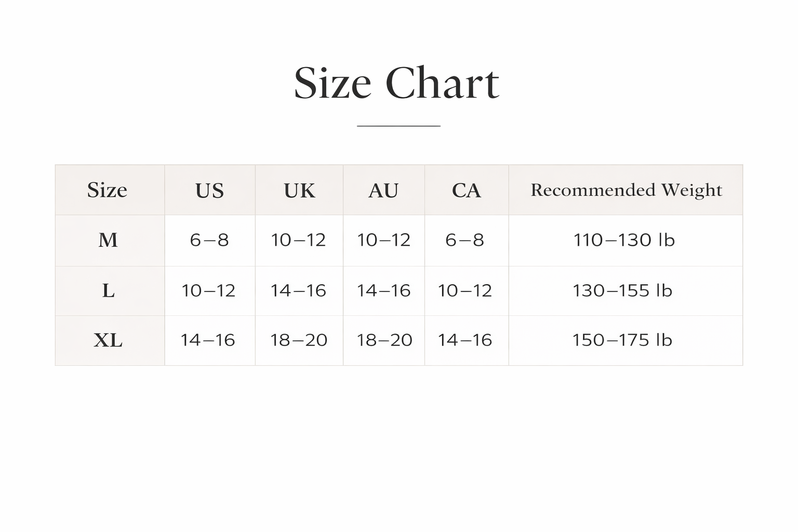This screenshot has height=532, width=798.
Task: Click UK 10–12 cell in M row
Action: (298, 240)
